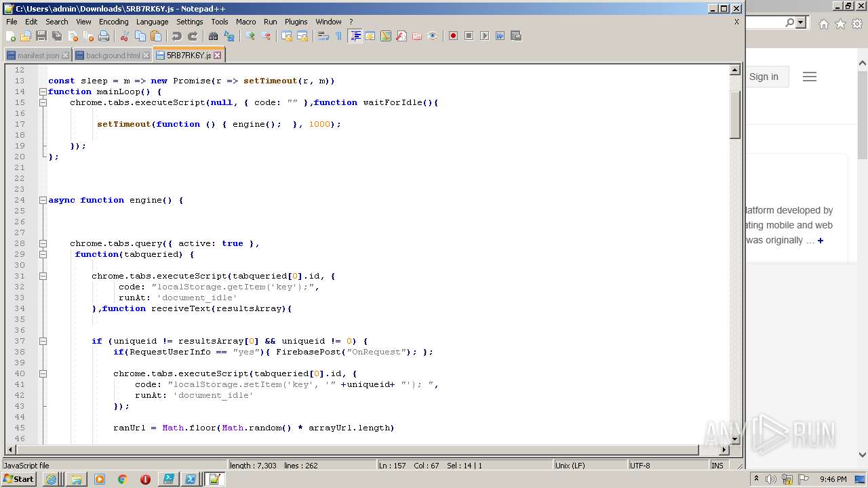
Task: Close the manifest.json tab
Action: (x=65, y=56)
